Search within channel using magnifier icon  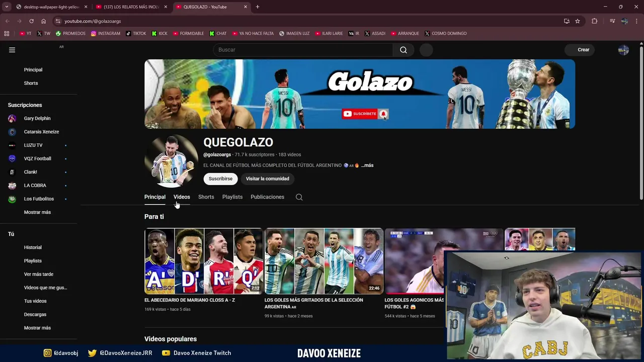[x=299, y=197]
